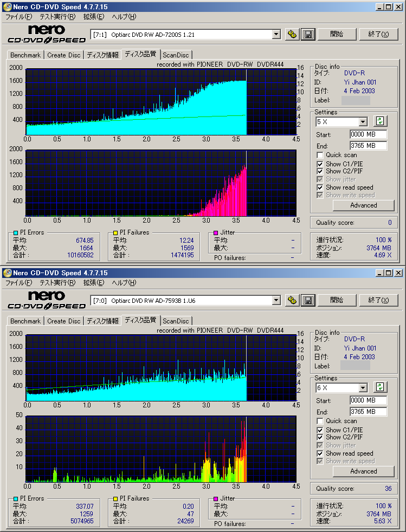Toggle Show read speed in the 6 X window
The height and width of the screenshot is (532, 406).
coord(320,453)
